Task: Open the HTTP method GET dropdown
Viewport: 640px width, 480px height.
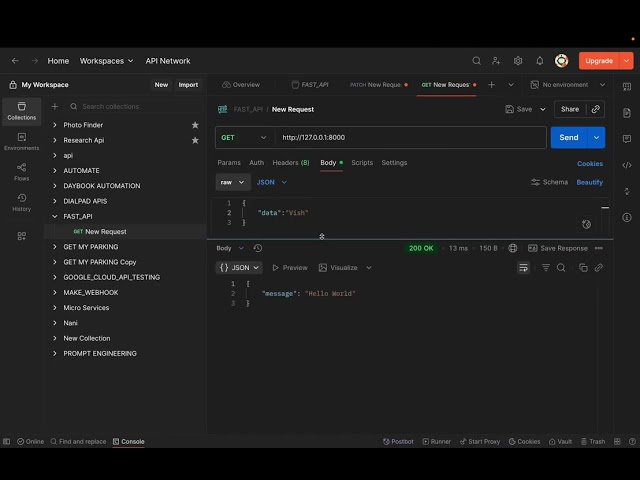Action: click(245, 138)
